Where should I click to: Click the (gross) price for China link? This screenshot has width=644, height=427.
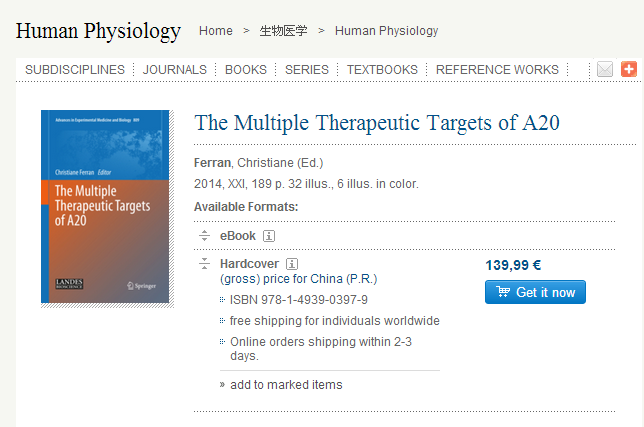click(298, 279)
